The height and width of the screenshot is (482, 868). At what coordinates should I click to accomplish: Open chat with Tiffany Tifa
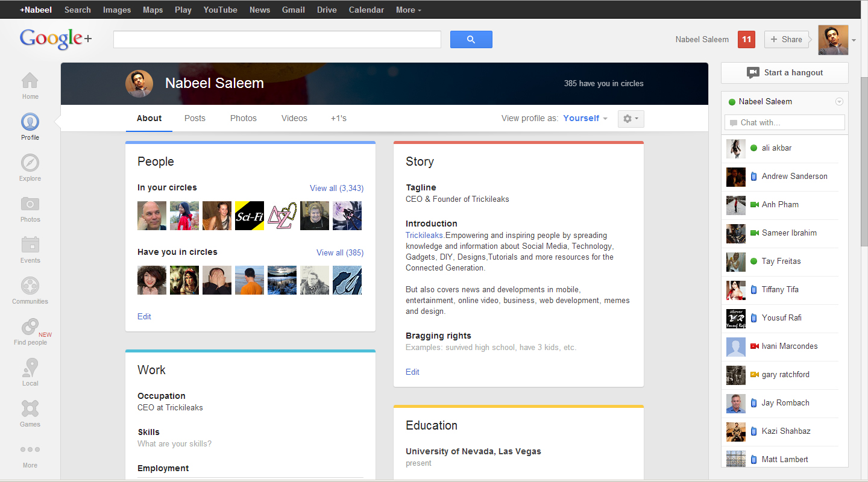pyautogui.click(x=782, y=290)
